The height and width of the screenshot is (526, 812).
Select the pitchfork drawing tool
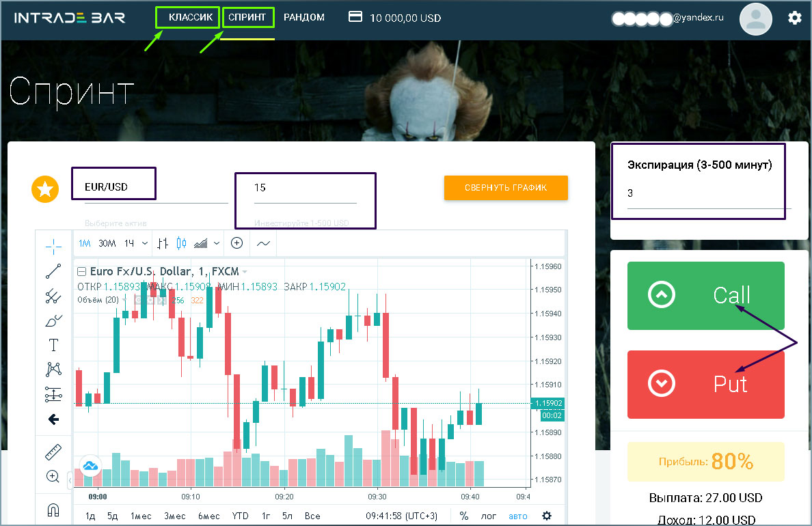[x=53, y=296]
